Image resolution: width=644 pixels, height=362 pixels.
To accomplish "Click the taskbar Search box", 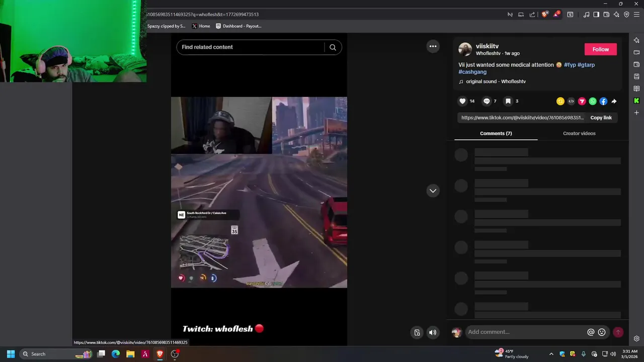I will click(57, 354).
